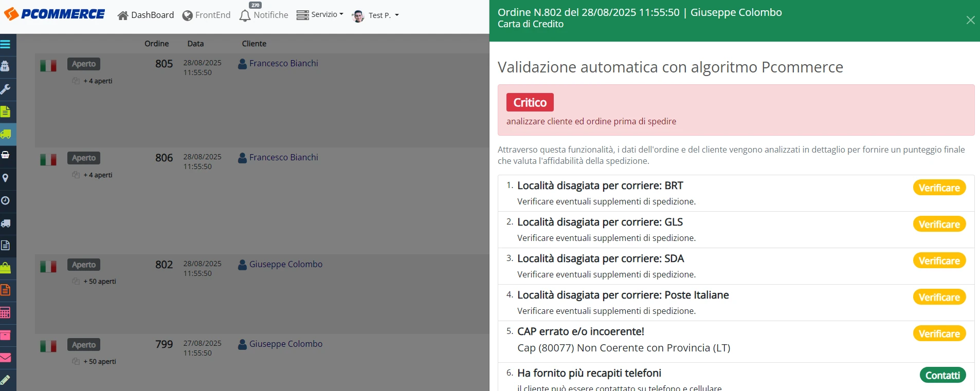Close the order 802 validation panel
980x391 pixels.
[x=970, y=20]
